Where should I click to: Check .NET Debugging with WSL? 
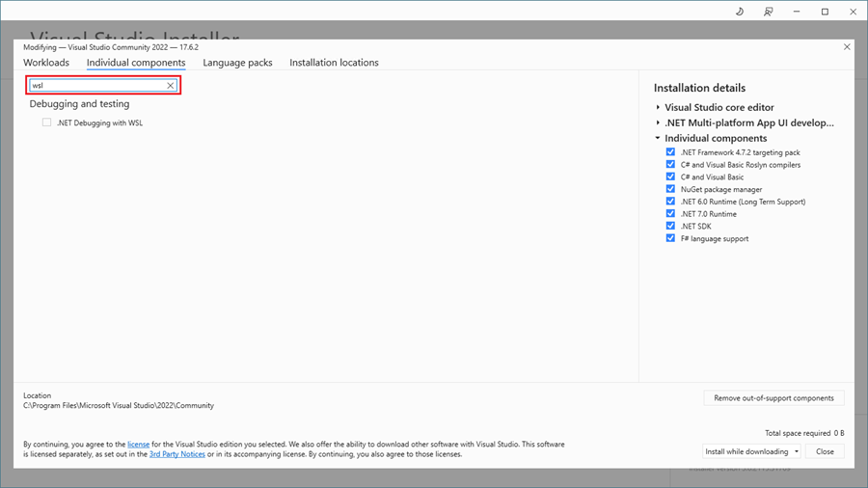46,122
